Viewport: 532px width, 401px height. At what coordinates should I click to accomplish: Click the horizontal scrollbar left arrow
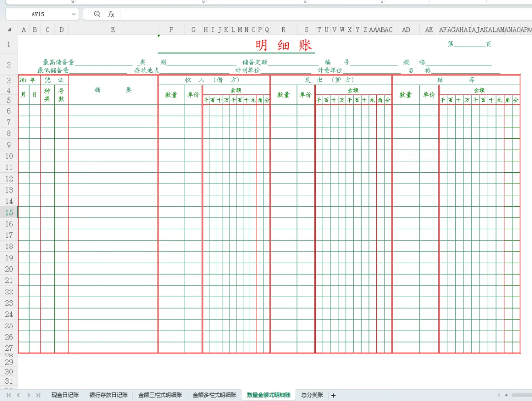coord(506,395)
